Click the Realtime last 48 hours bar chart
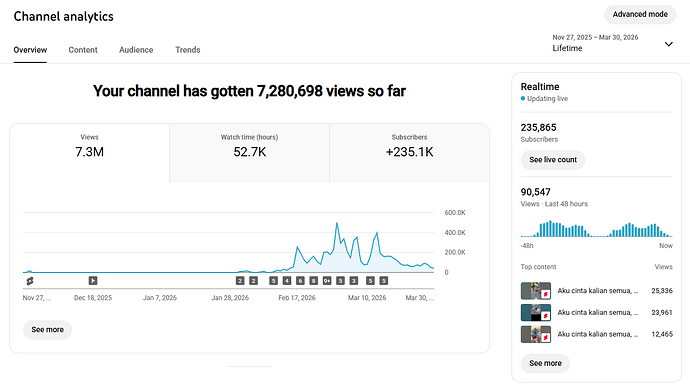 (x=596, y=229)
